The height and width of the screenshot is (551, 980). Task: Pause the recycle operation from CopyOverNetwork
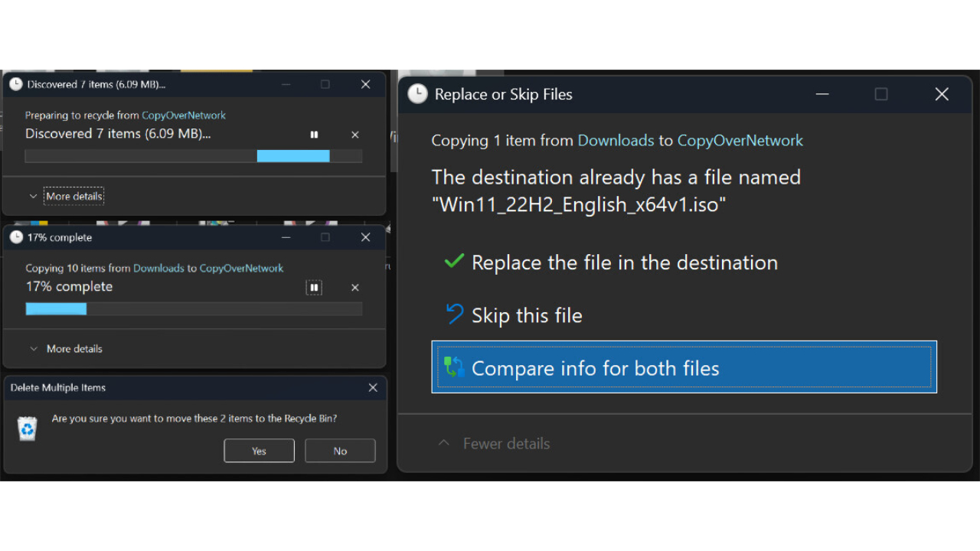pos(314,135)
